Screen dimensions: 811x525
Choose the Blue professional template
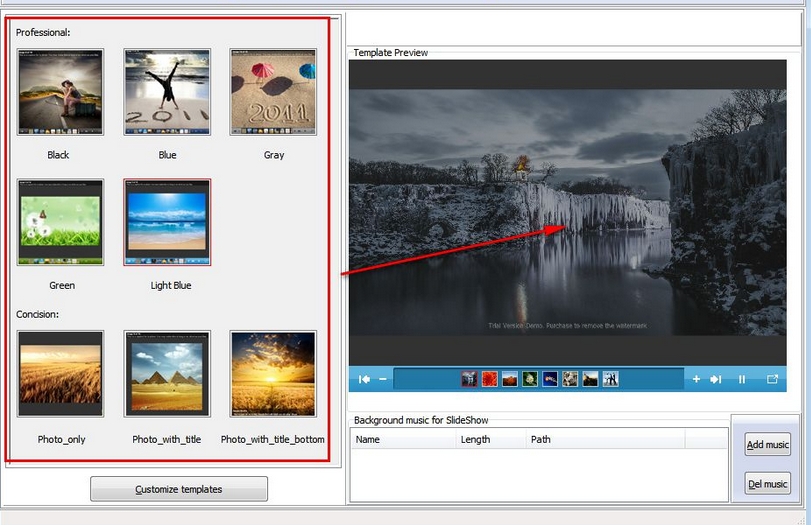point(167,92)
